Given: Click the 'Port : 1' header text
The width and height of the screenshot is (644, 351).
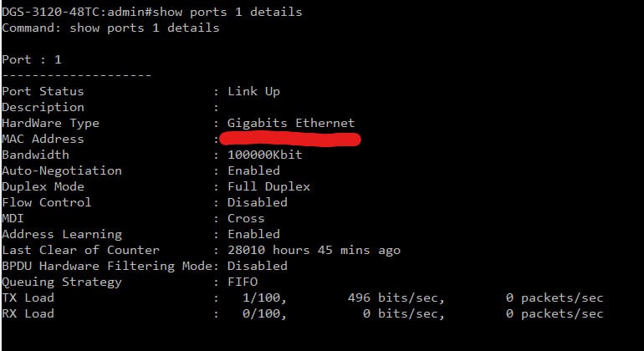Looking at the screenshot, I should click(x=32, y=59).
